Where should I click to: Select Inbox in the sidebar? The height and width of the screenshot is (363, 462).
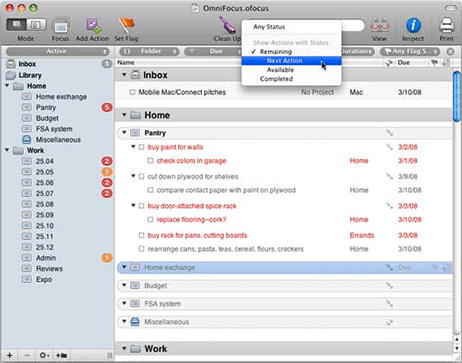[27, 64]
